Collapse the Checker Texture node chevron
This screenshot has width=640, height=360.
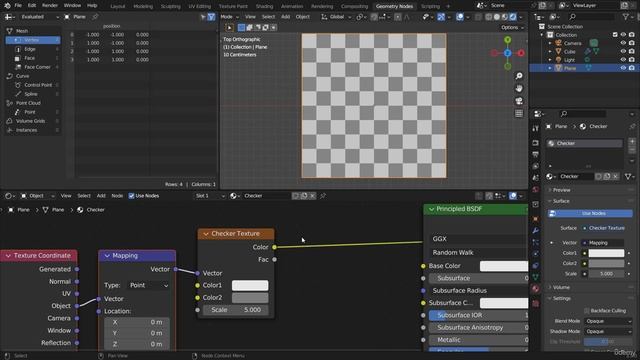(206, 234)
